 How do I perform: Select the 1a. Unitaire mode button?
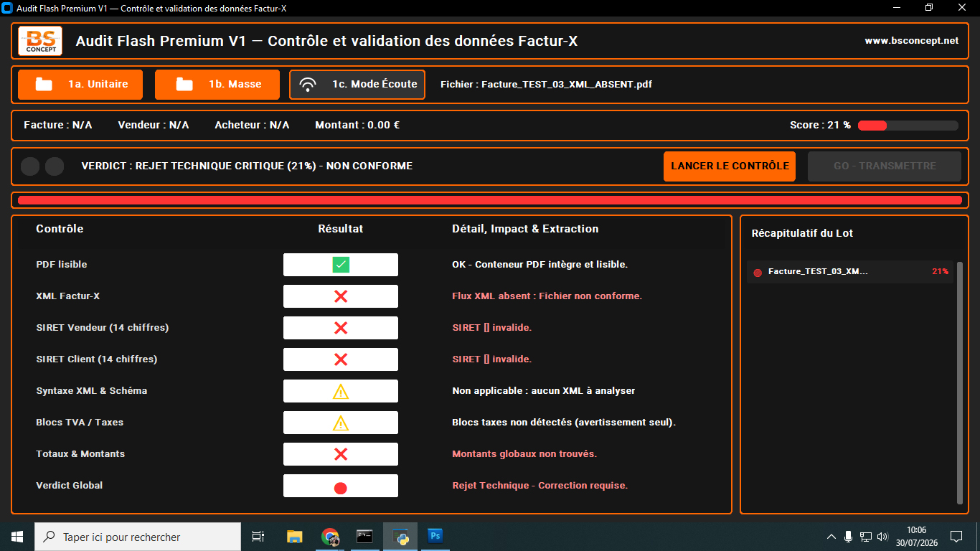click(x=80, y=85)
